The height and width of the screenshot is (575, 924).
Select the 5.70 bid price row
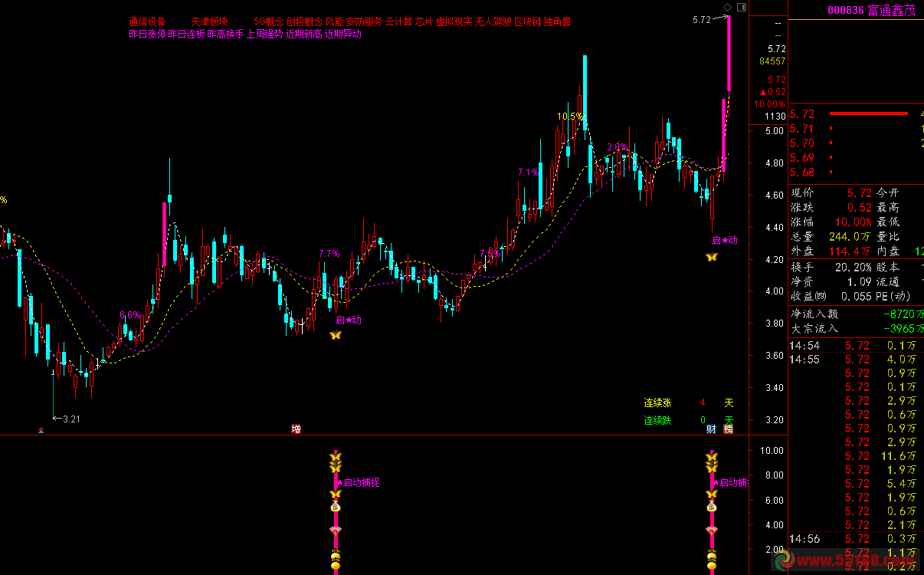point(857,143)
